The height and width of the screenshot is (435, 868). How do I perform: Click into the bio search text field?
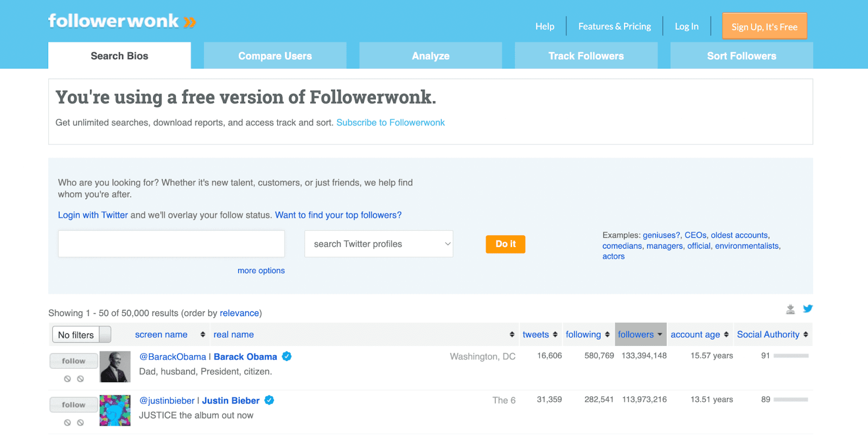[171, 244]
